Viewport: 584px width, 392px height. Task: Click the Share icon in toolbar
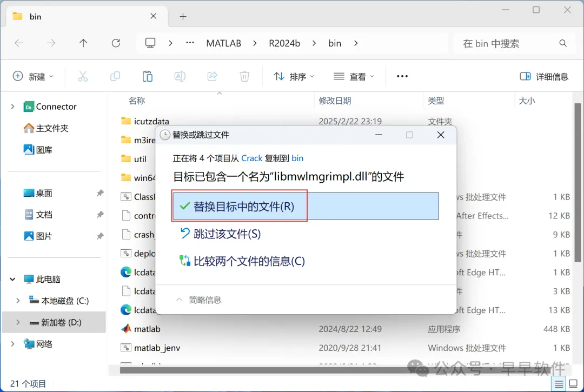click(x=213, y=76)
